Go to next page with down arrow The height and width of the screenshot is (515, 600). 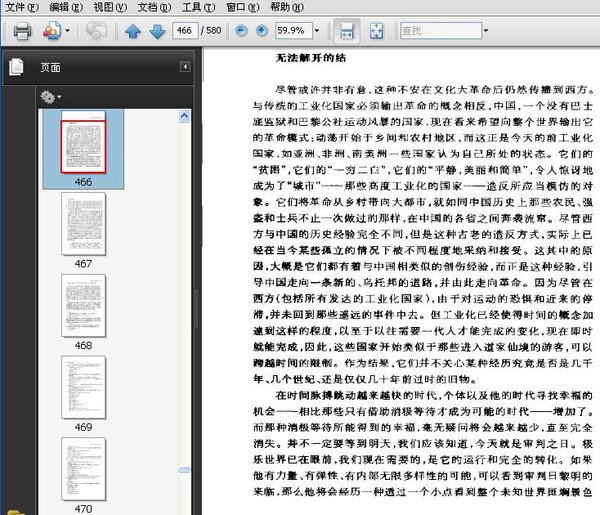pos(157,31)
